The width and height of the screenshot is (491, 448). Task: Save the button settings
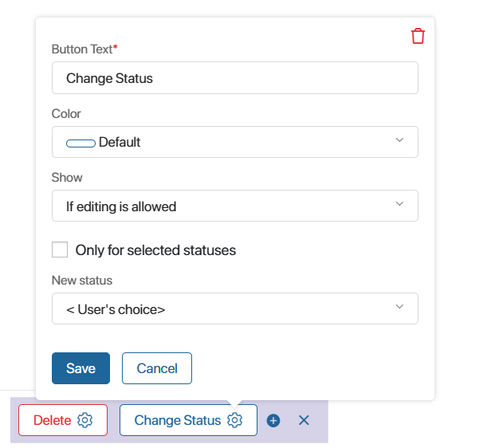pos(81,368)
